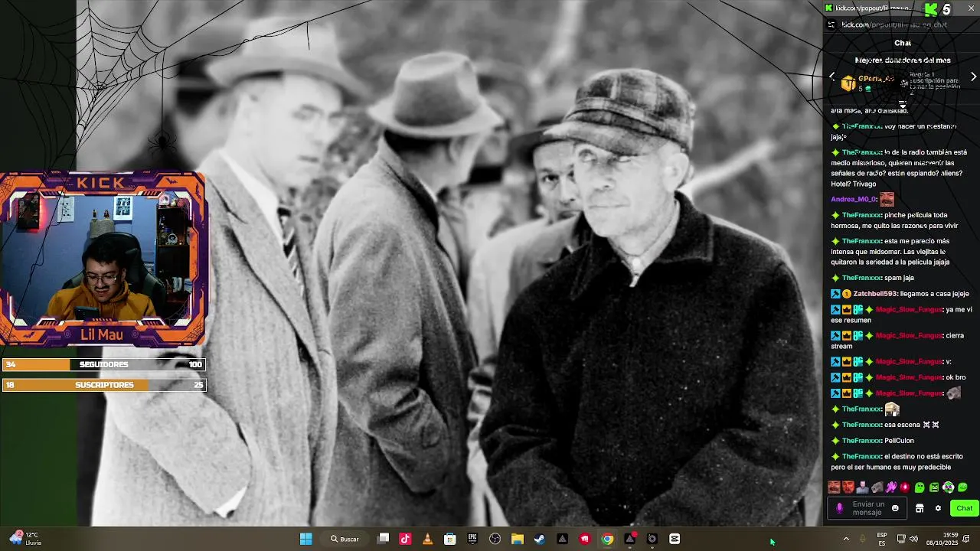This screenshot has height=551, width=980.
Task: Open the taskbar volume control
Action: (x=914, y=539)
